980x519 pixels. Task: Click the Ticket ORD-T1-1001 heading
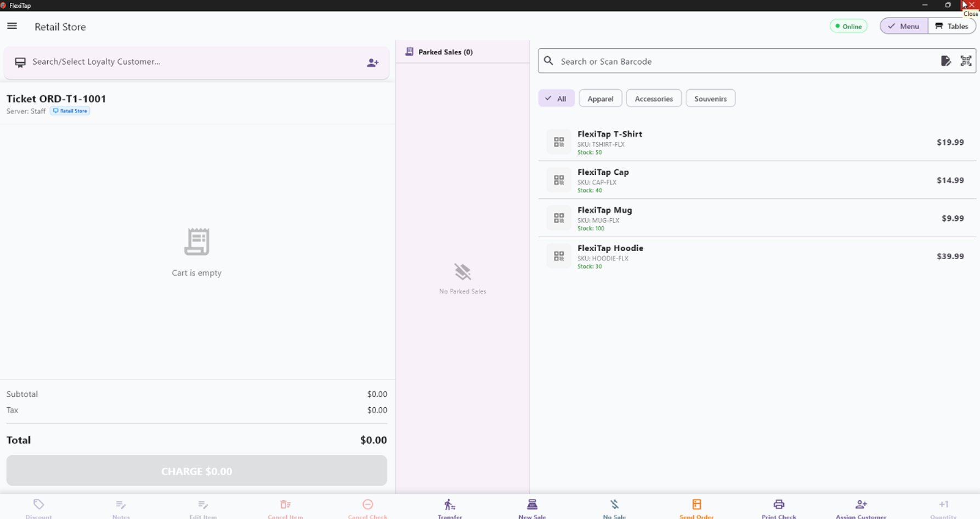56,99
